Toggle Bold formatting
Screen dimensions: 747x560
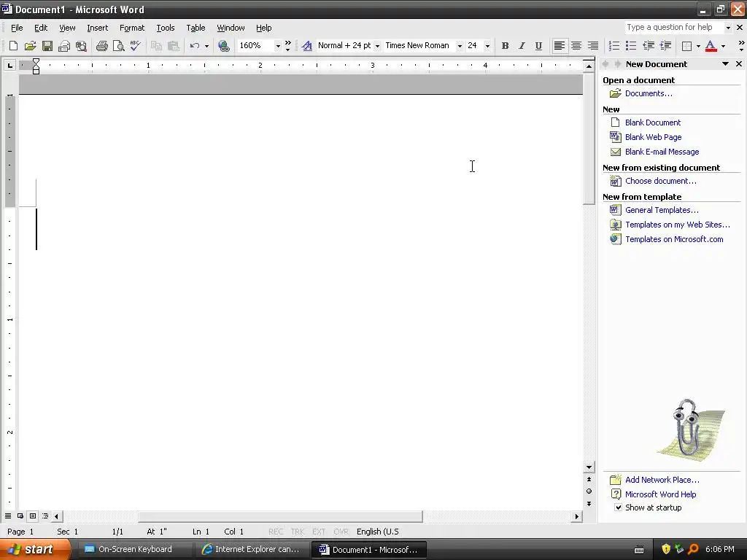click(x=505, y=46)
